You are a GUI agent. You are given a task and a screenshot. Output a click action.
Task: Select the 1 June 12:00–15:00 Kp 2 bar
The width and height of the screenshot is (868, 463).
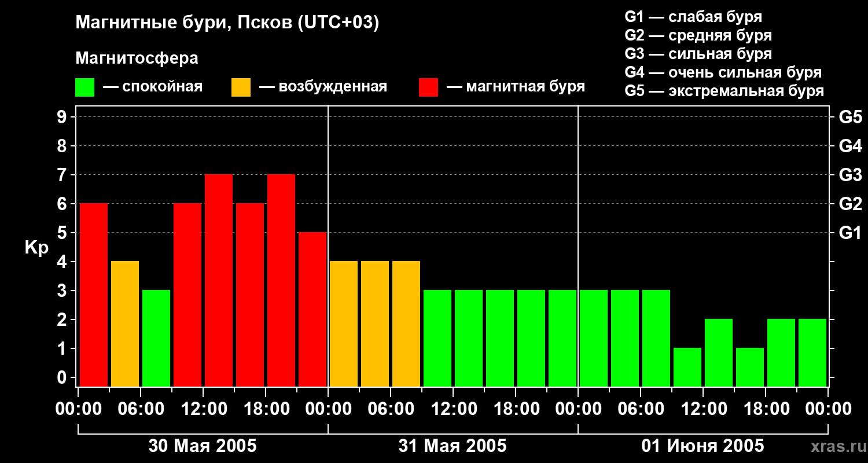719,352
